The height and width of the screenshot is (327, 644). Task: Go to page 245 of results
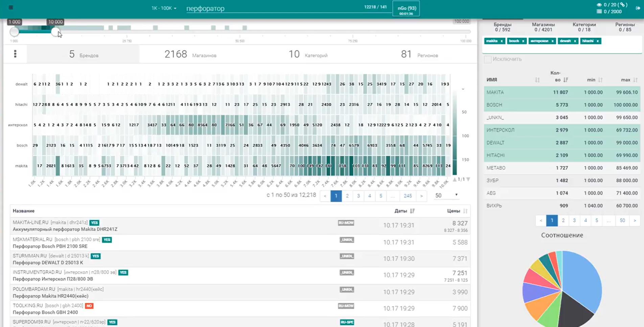[x=408, y=196]
